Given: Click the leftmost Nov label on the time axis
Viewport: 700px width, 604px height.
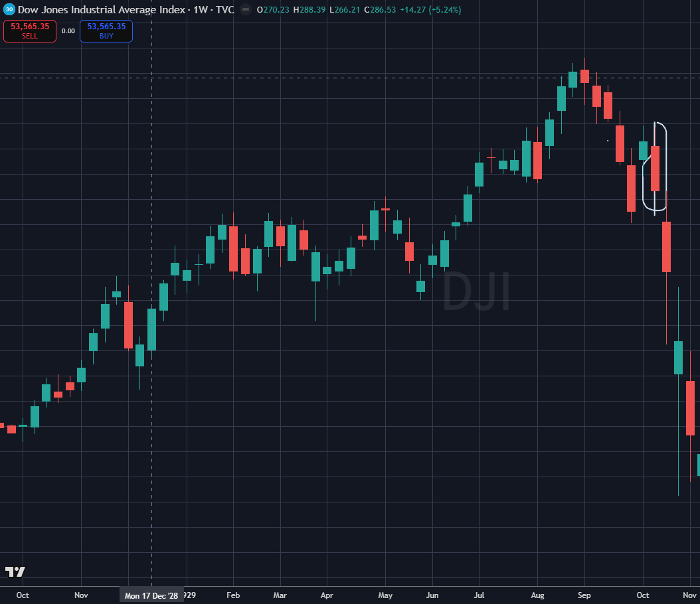Looking at the screenshot, I should click(x=81, y=595).
